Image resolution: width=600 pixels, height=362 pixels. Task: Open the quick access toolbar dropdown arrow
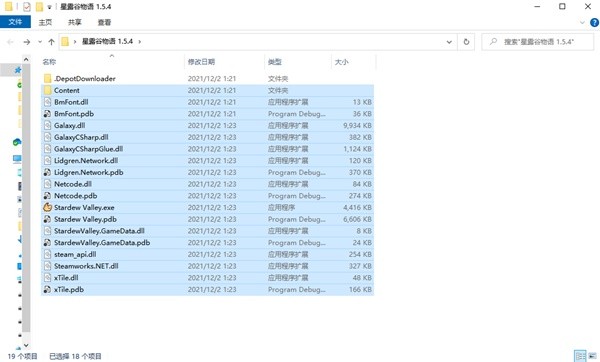point(49,7)
